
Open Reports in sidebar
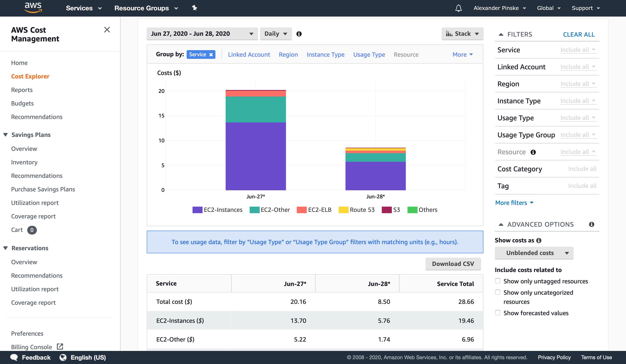point(22,90)
